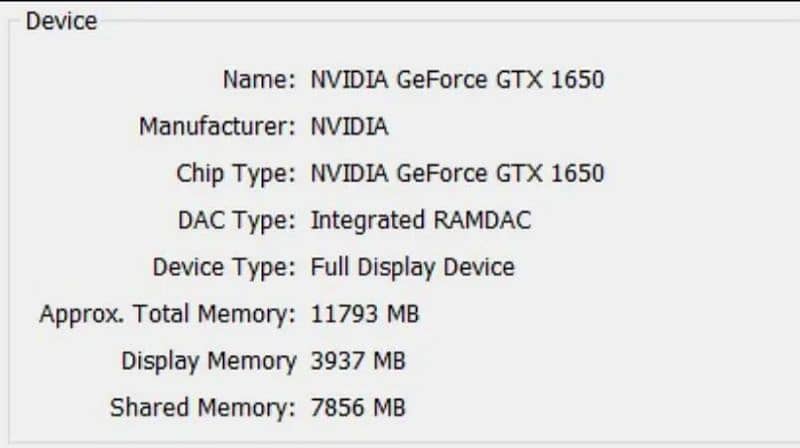Select the 11793 MB total memory value
The height and width of the screenshot is (448, 800).
(365, 314)
